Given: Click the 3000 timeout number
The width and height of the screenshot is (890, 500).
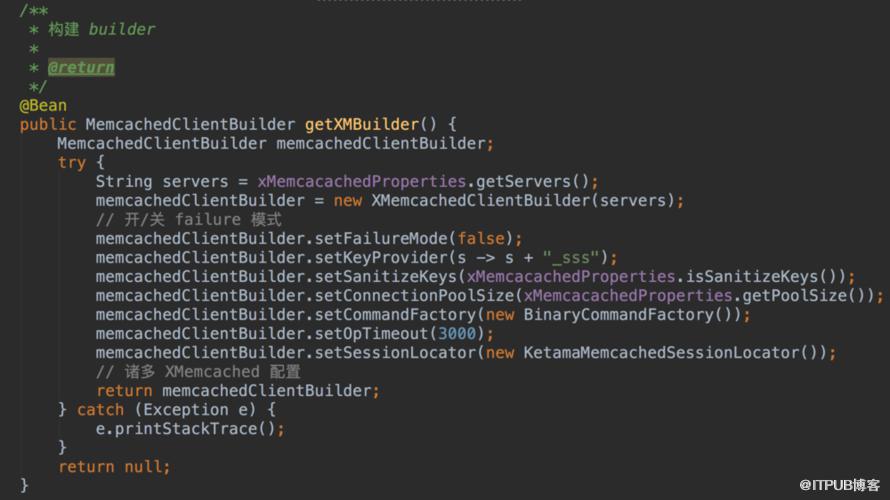Looking at the screenshot, I should (457, 334).
